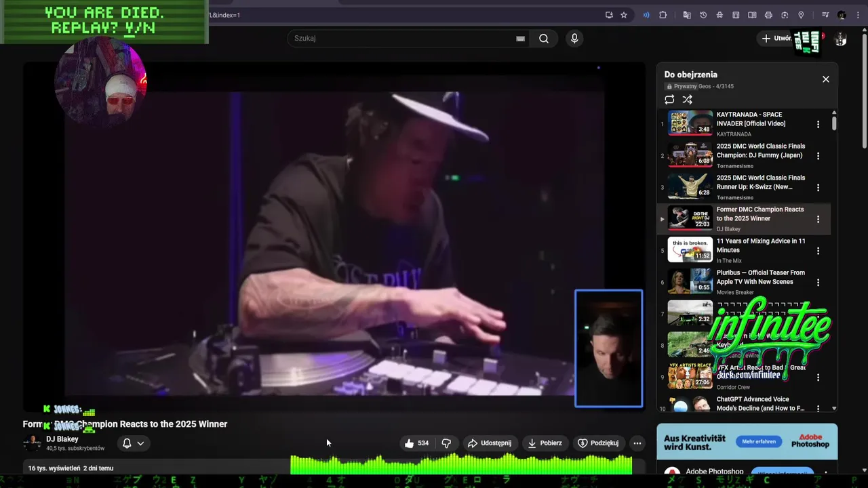Click the Utwórz create button

click(x=776, y=39)
